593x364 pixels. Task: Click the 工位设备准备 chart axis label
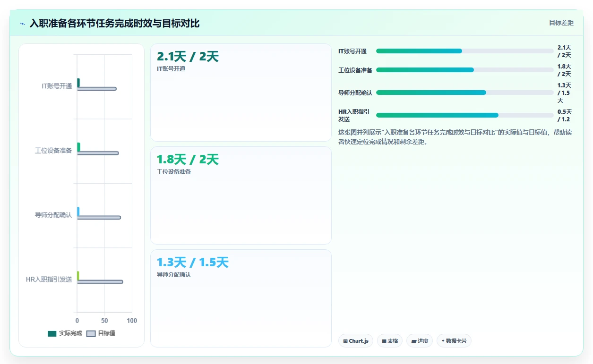click(53, 151)
